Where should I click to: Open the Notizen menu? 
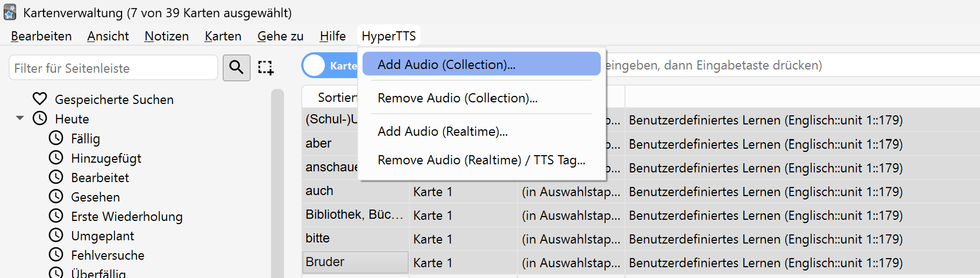click(167, 36)
